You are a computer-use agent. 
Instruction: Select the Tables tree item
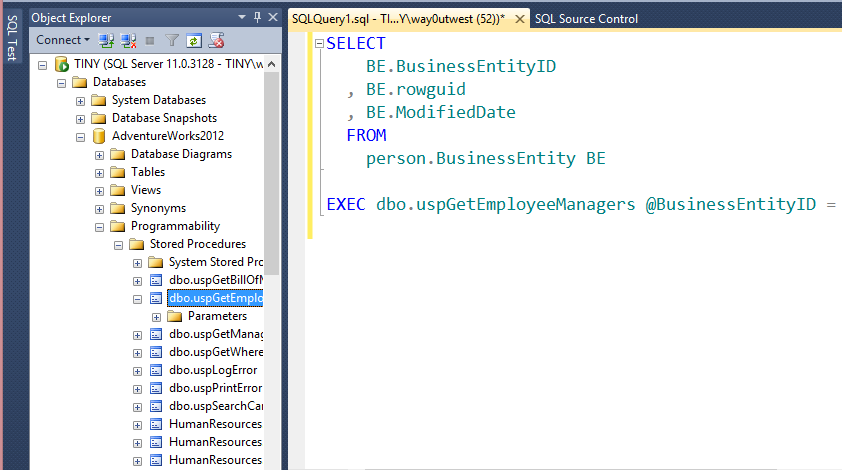[x=148, y=172]
